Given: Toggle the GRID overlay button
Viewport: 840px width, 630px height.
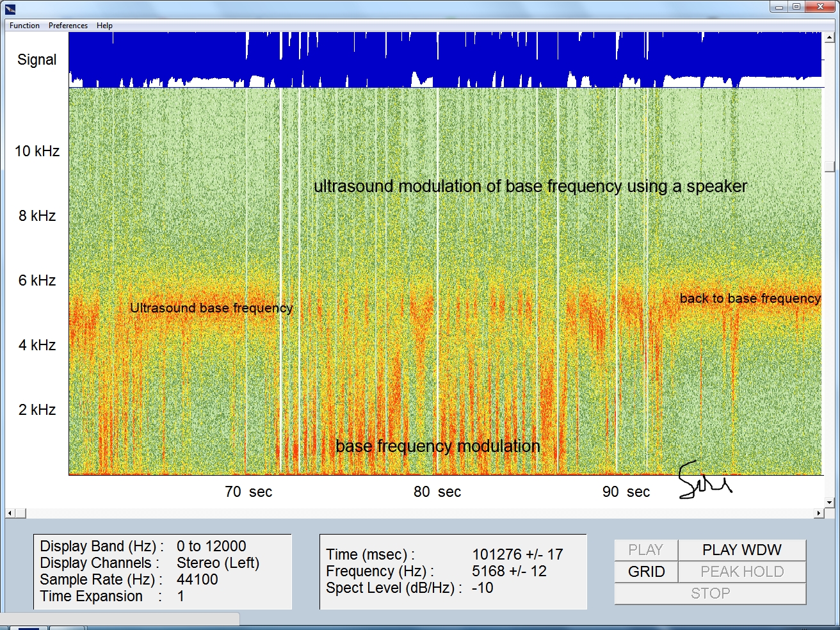Looking at the screenshot, I should point(646,572).
